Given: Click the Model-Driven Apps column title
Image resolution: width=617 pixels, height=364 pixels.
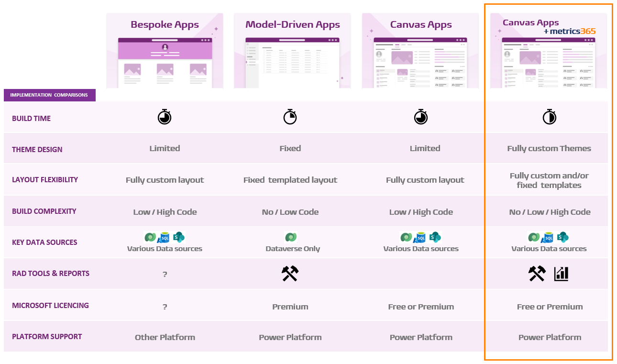Looking at the screenshot, I should (293, 24).
